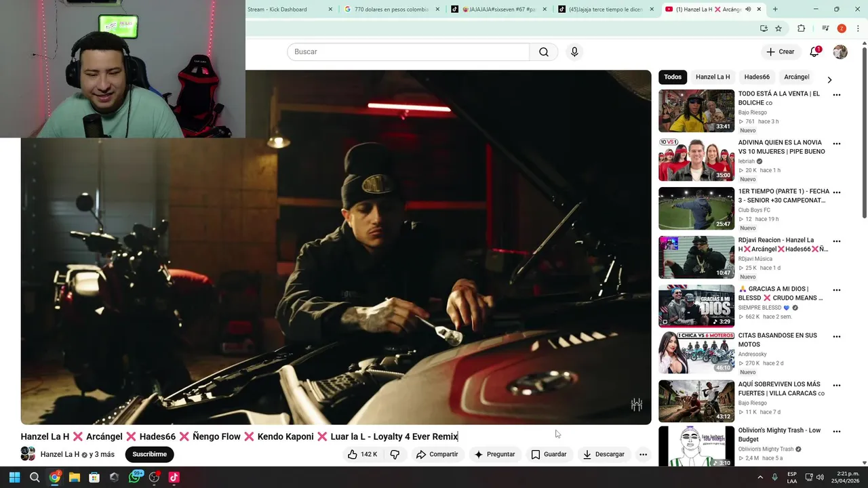Show hidden icons in system tray
The height and width of the screenshot is (488, 868).
(760, 477)
